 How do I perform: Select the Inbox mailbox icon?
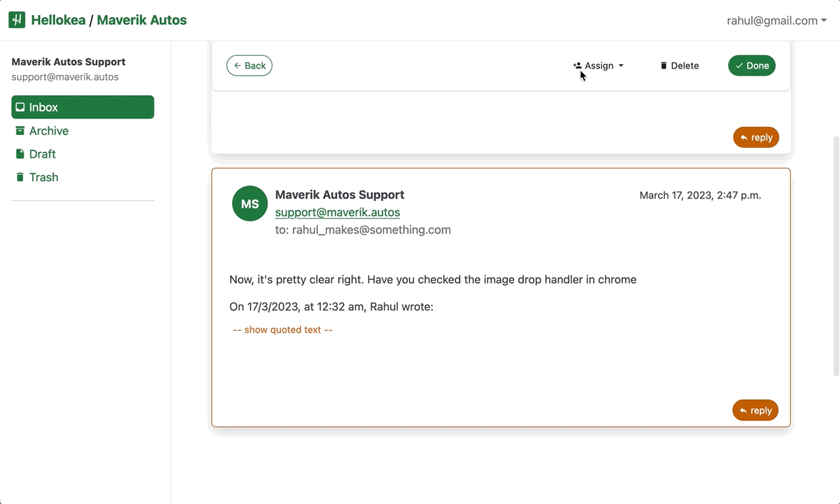coord(21,106)
